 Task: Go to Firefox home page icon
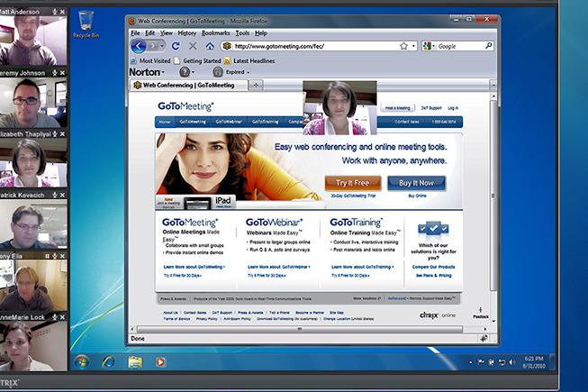click(x=208, y=45)
